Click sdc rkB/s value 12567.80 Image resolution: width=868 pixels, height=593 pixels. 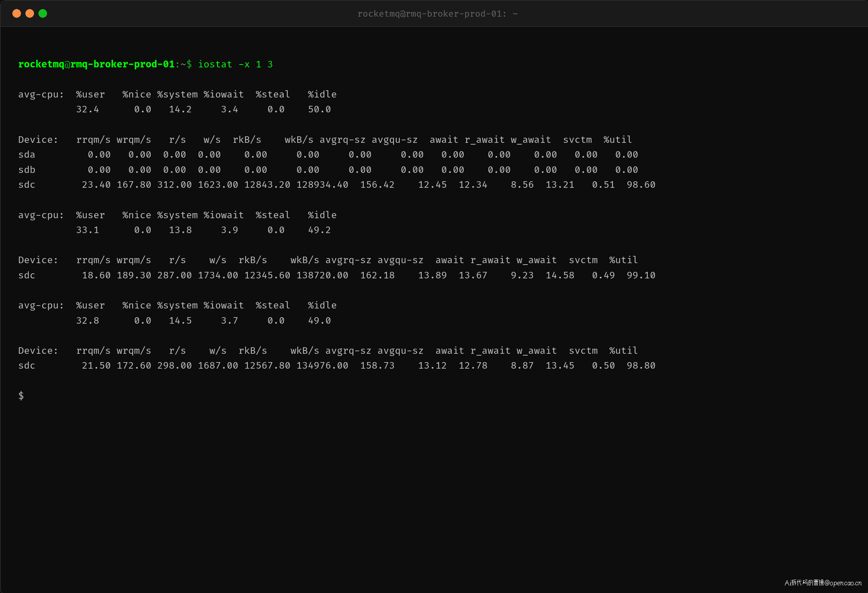pyautogui.click(x=267, y=366)
